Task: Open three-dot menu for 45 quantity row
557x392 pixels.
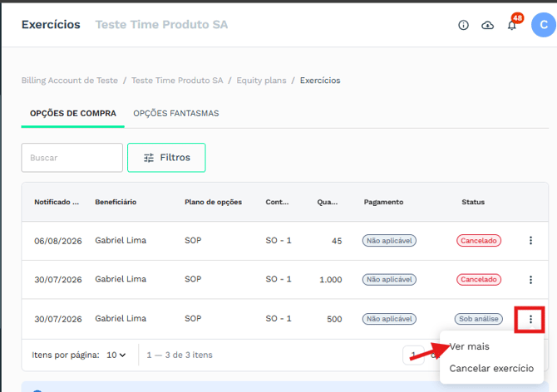Action: 530,241
